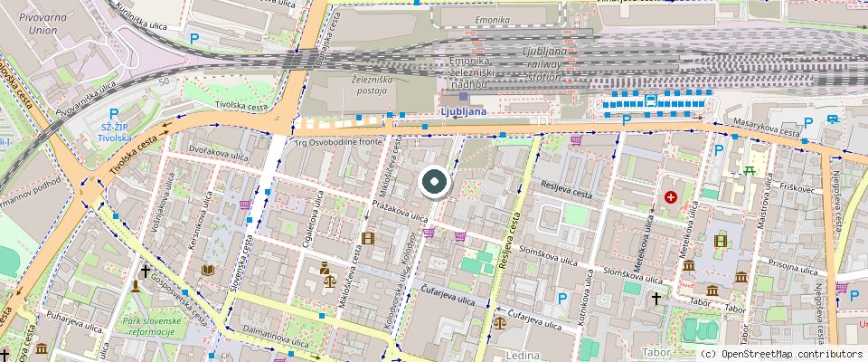The width and height of the screenshot is (868, 362).
Task: Select the church cross near Gosposvetska cesta
Action: pyautogui.click(x=145, y=271)
